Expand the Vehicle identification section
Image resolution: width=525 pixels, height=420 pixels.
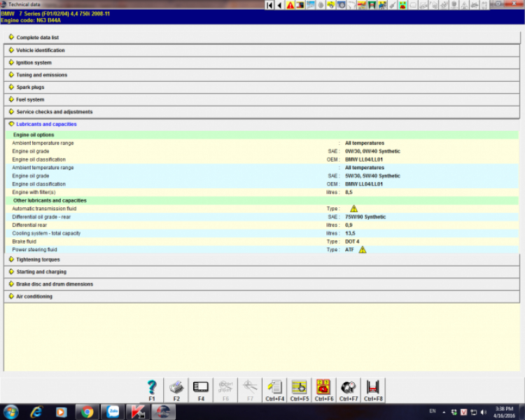pos(262,50)
